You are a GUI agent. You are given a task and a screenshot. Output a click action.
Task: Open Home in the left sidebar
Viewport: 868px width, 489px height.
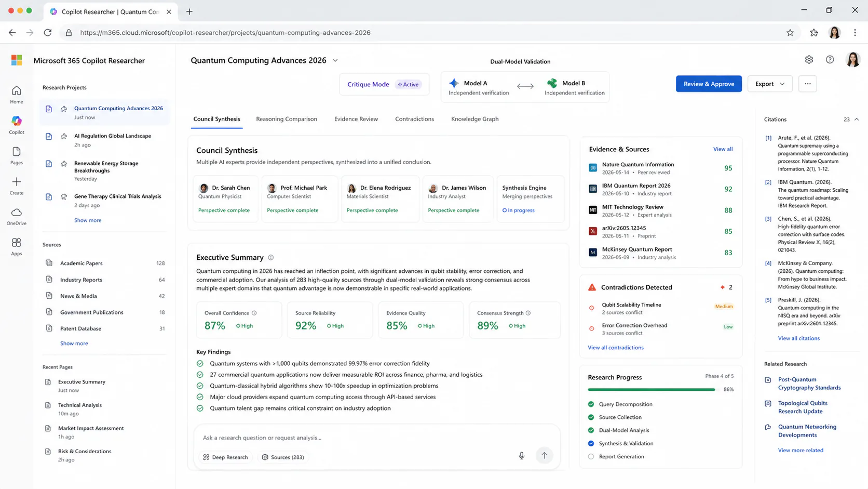pyautogui.click(x=17, y=95)
